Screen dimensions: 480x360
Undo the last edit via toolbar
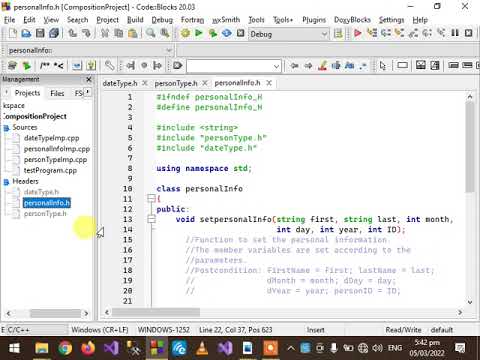72,33
